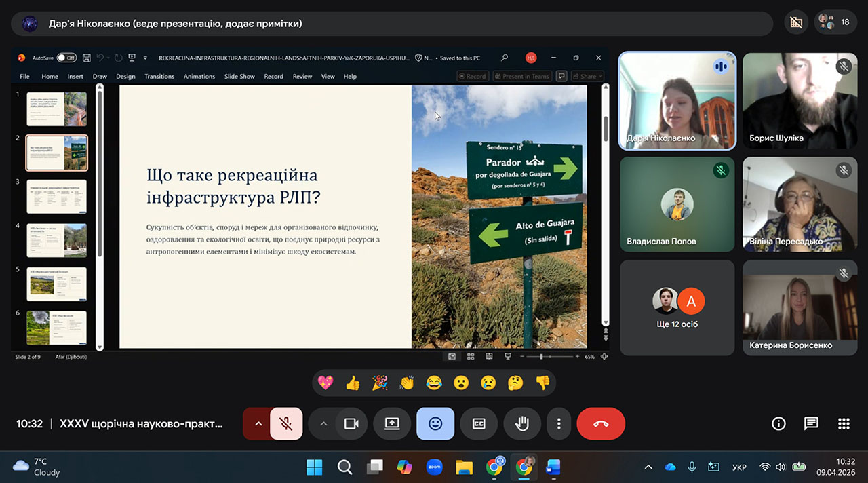The width and height of the screenshot is (868, 483).
Task: Click the present screen button
Action: (x=392, y=424)
